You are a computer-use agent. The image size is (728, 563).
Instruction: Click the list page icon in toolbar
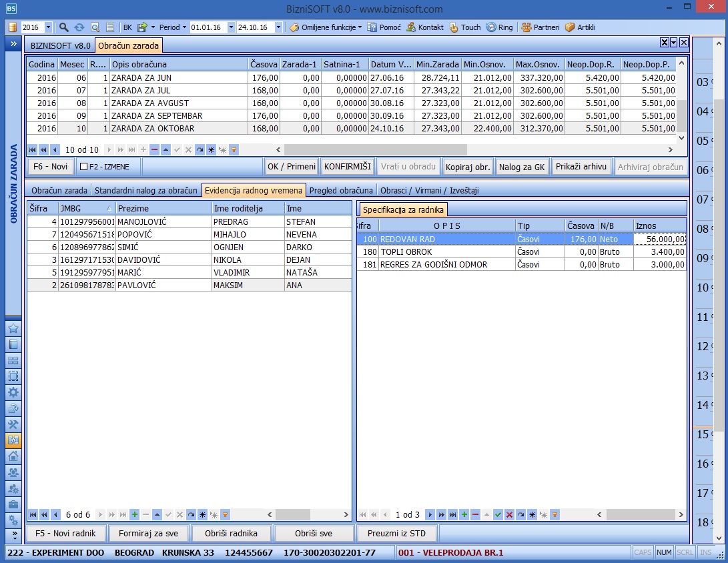pos(110,27)
